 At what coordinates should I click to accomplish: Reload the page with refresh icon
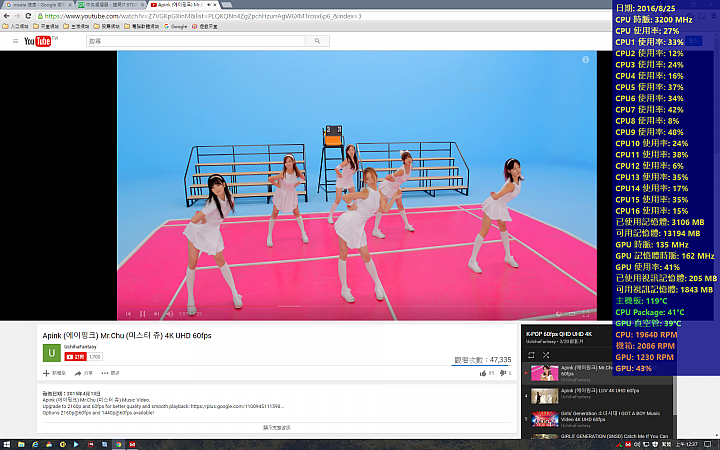coord(28,16)
